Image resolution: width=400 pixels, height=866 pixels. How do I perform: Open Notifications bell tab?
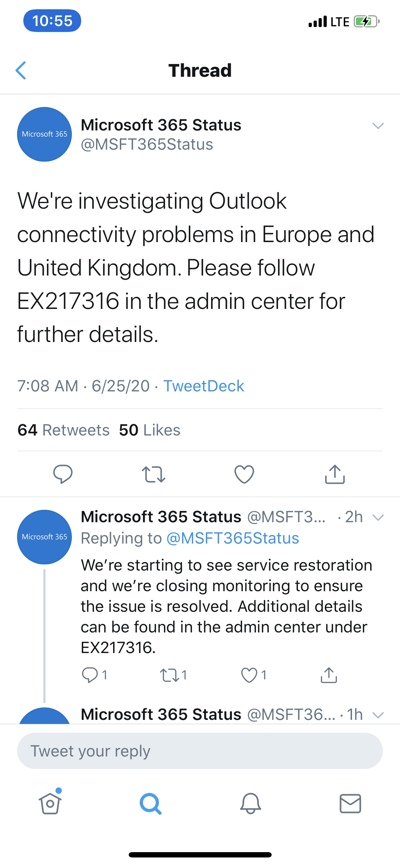[250, 803]
